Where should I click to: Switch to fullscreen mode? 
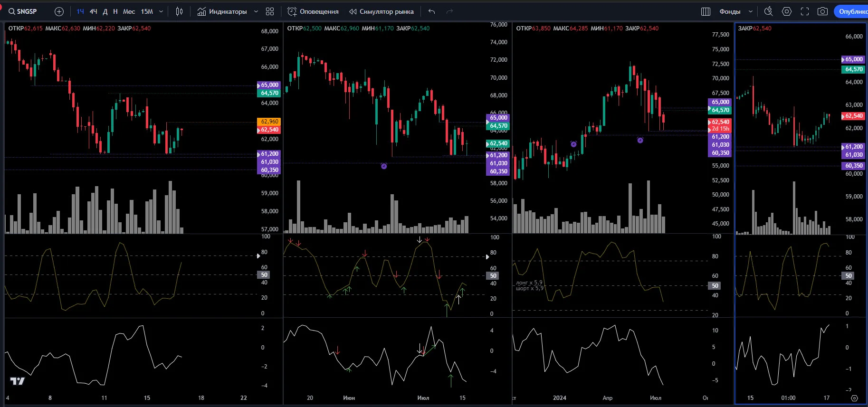805,11
